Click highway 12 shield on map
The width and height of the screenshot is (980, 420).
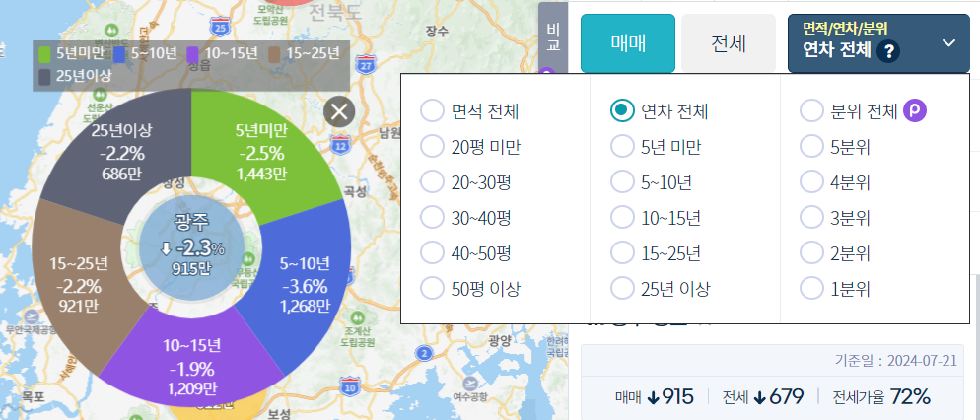click(340, 146)
